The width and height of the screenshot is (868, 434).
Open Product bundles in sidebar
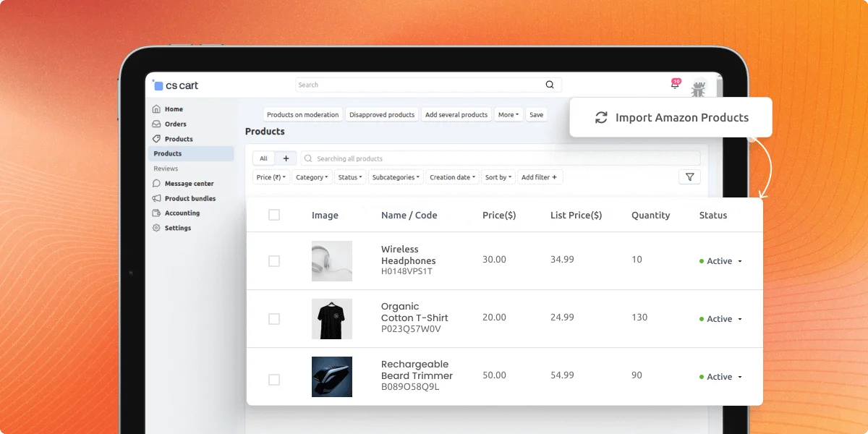(190, 198)
